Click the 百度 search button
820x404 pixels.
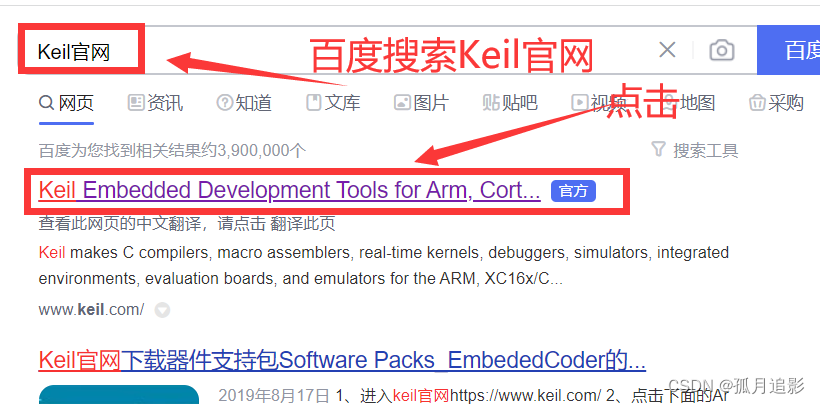point(789,51)
